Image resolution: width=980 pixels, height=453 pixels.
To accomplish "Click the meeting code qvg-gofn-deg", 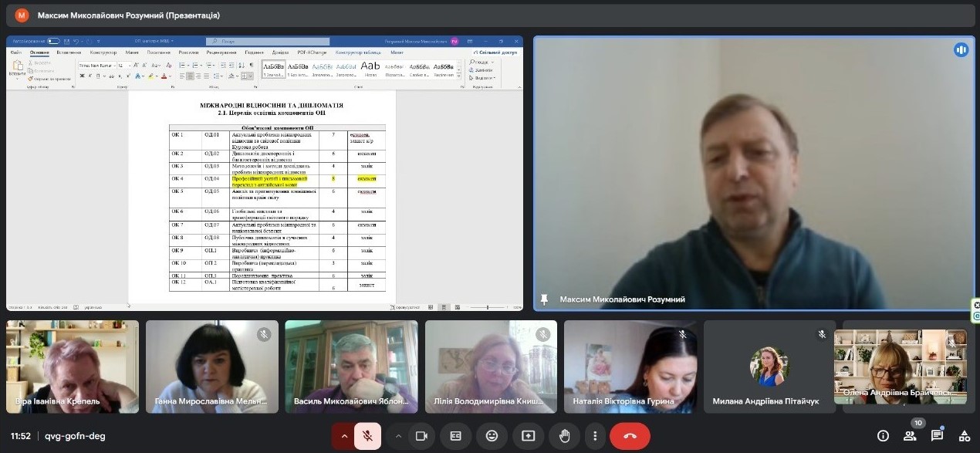I will click(75, 436).
